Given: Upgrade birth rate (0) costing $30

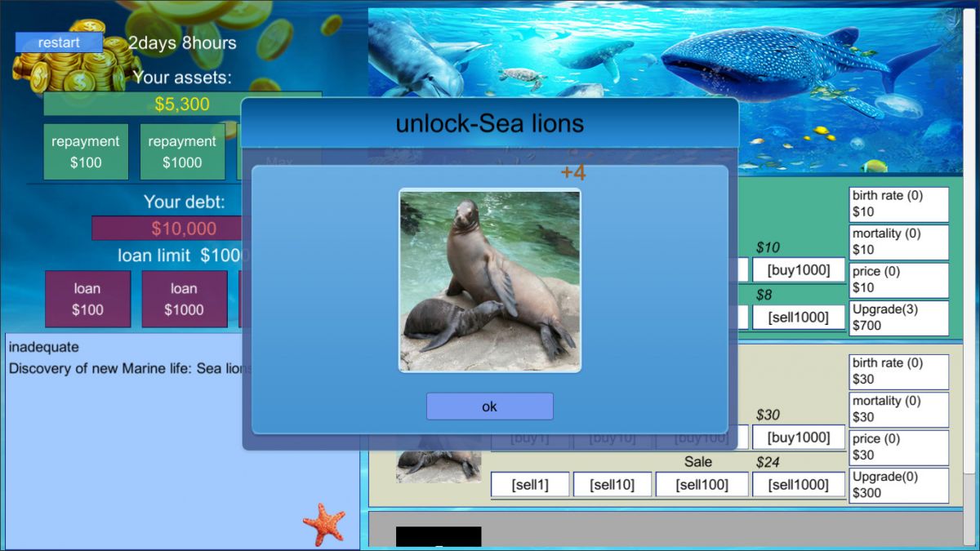Looking at the screenshot, I should (899, 371).
